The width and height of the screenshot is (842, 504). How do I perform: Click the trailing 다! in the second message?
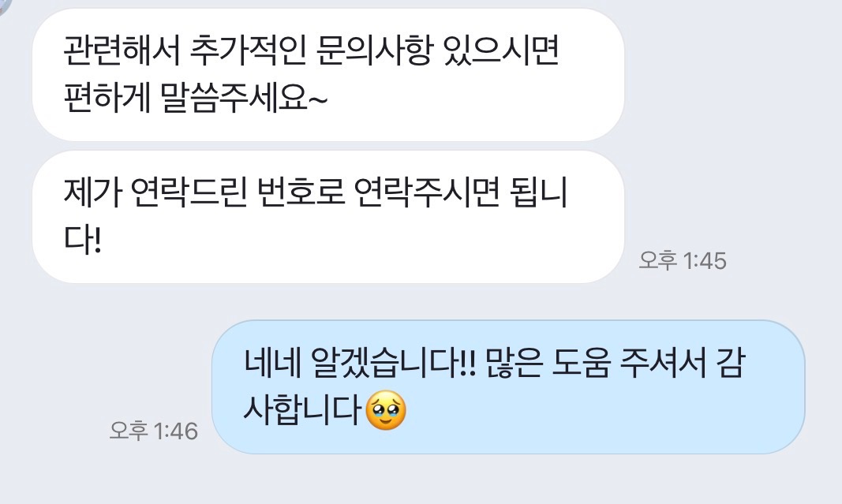pyautogui.click(x=82, y=240)
